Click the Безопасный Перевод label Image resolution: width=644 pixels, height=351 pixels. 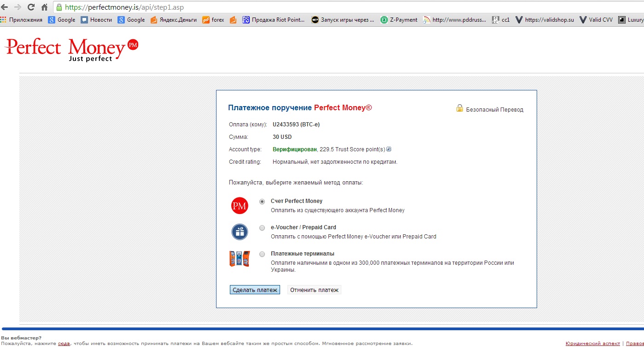495,110
